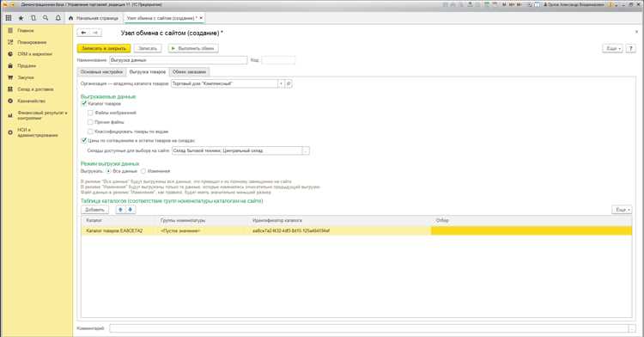Select the <Пустое значение> group cell

[203, 231]
